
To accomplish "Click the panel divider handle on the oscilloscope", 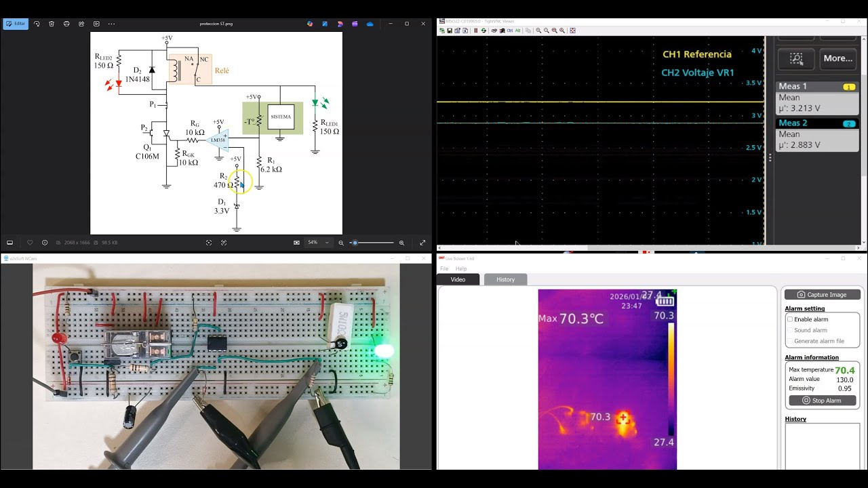I will click(x=770, y=158).
